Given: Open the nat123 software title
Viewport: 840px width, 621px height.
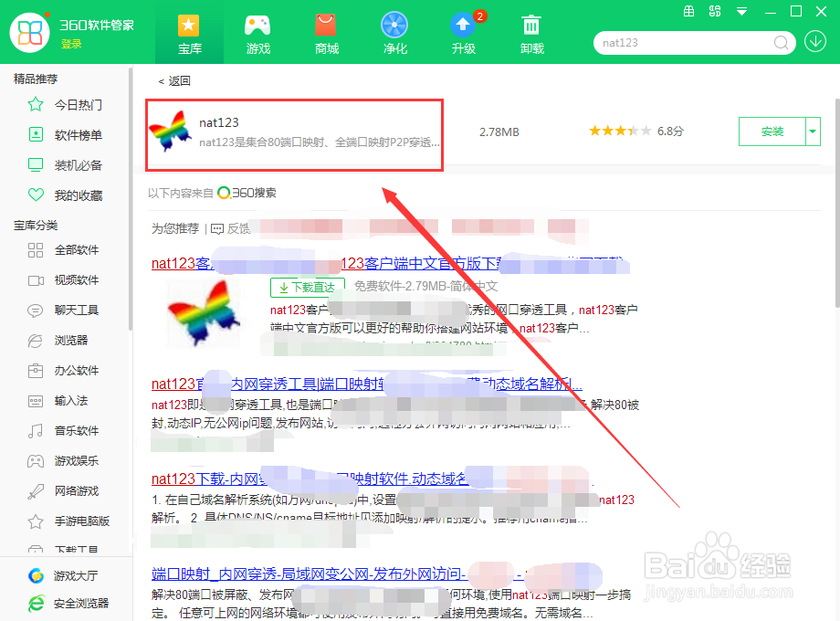Looking at the screenshot, I should tap(218, 122).
